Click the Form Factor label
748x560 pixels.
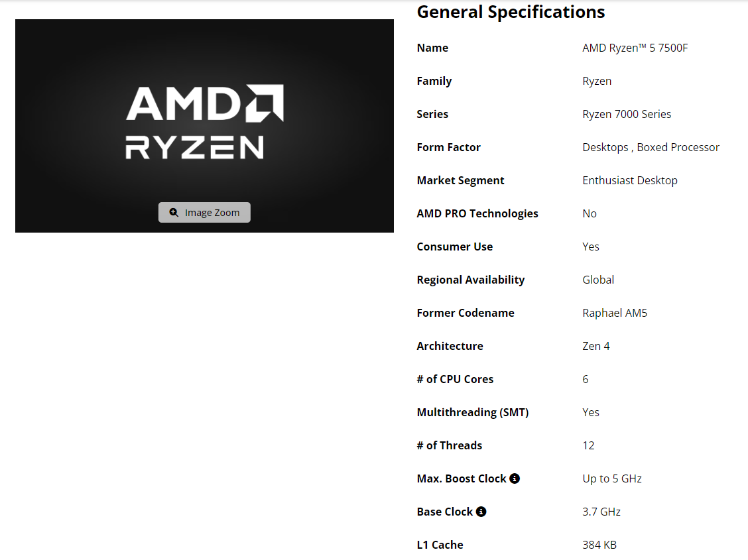coord(448,147)
